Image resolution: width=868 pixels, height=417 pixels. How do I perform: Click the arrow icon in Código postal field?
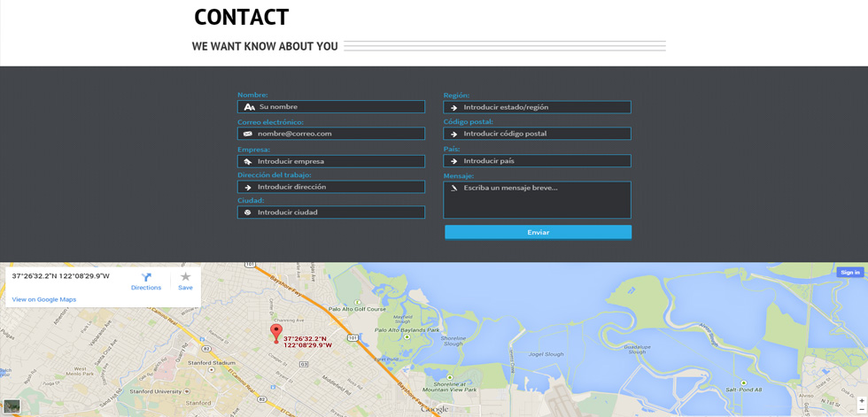point(453,134)
